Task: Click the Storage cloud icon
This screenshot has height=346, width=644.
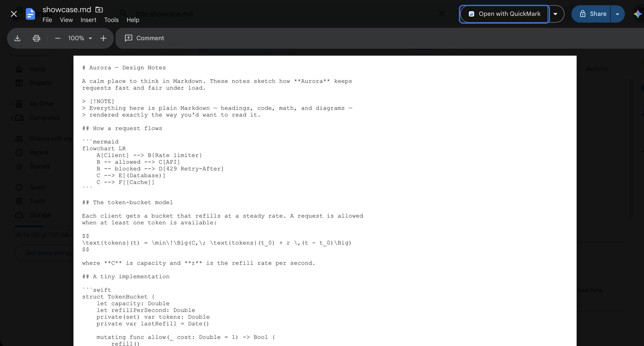Action: pyautogui.click(x=19, y=215)
